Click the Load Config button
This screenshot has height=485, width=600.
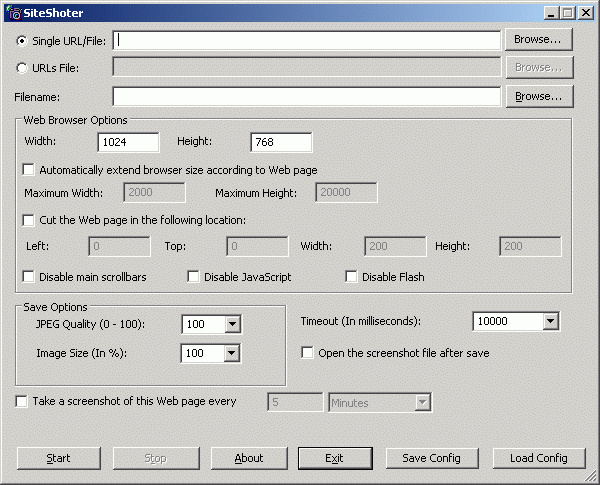pyautogui.click(x=539, y=458)
